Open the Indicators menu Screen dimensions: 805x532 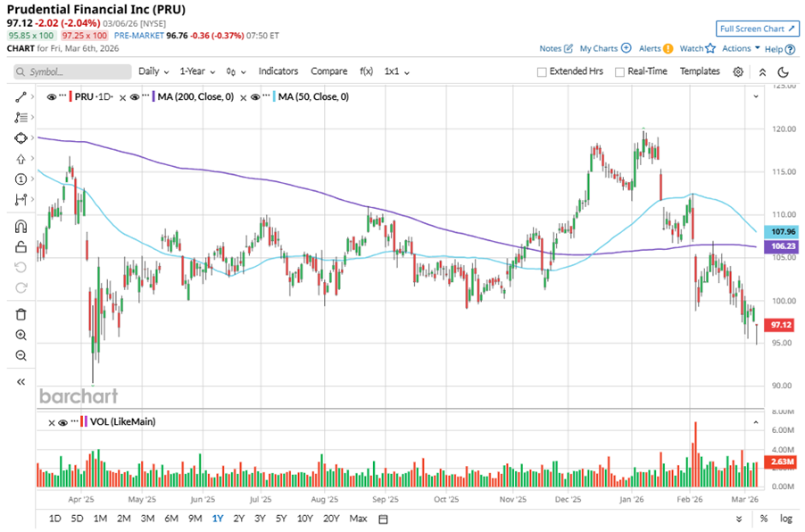278,71
